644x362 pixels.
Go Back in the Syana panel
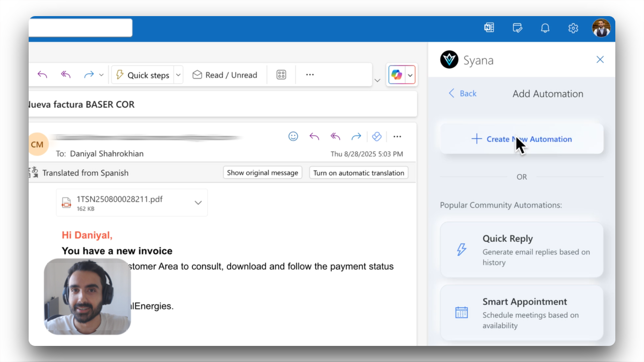pyautogui.click(x=462, y=94)
